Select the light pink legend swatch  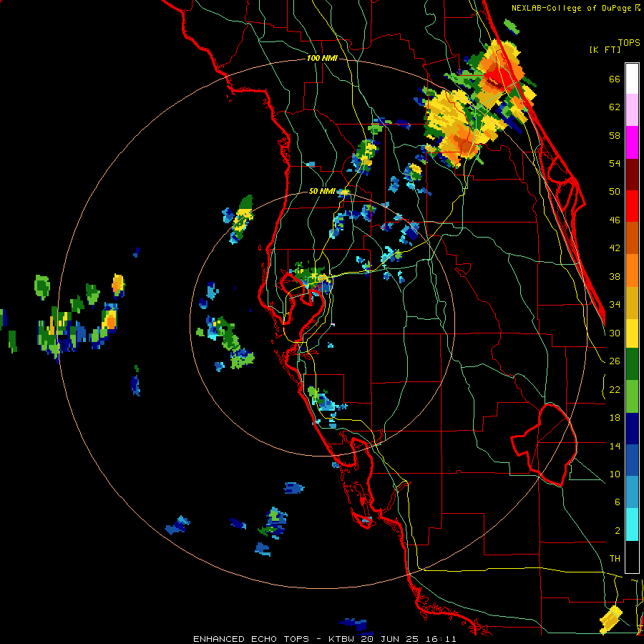pyautogui.click(x=632, y=110)
